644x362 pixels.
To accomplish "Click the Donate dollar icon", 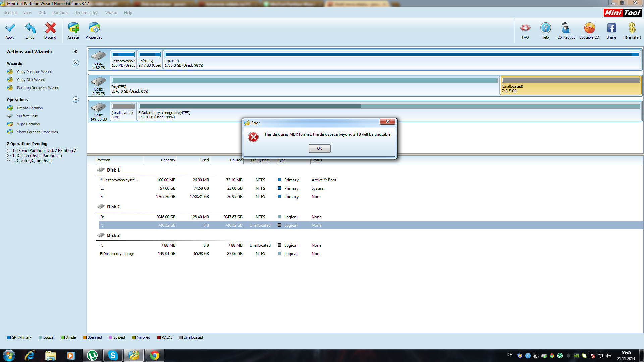I will (632, 28).
